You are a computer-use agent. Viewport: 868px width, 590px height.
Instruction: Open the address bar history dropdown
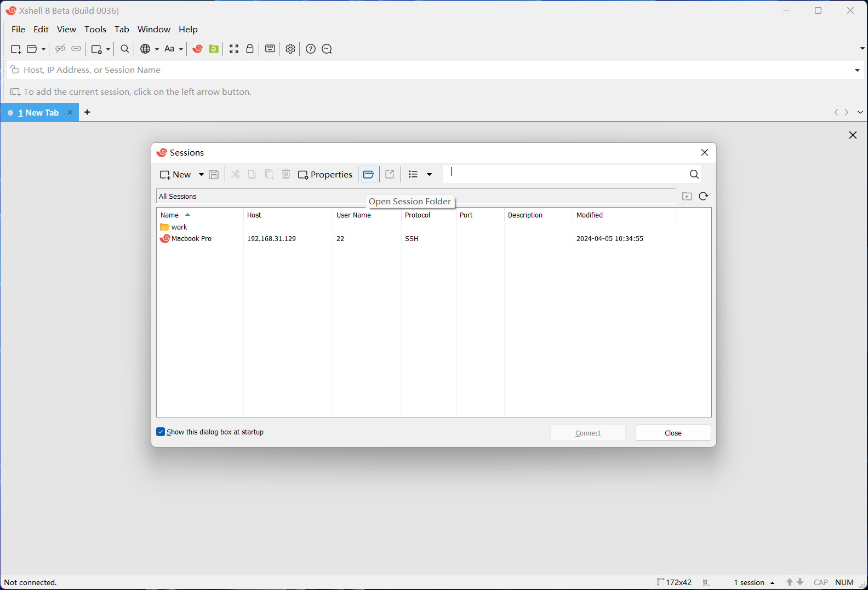(x=857, y=70)
